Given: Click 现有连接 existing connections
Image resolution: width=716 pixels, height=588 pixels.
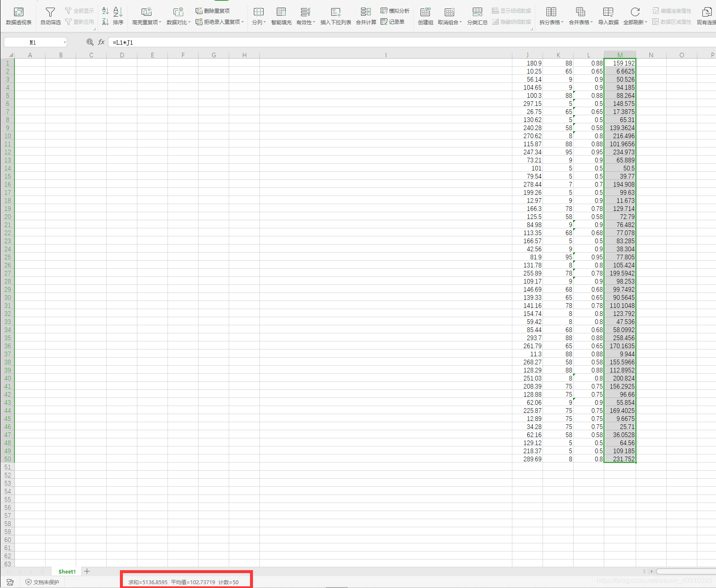Looking at the screenshot, I should point(706,16).
